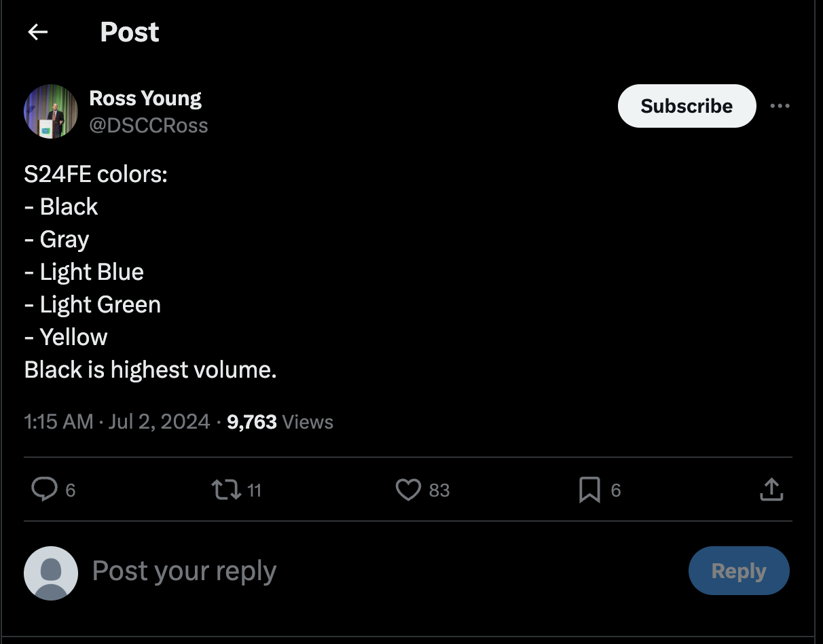This screenshot has width=823, height=644.
Task: Click the S24FE colors post text
Action: [149, 272]
